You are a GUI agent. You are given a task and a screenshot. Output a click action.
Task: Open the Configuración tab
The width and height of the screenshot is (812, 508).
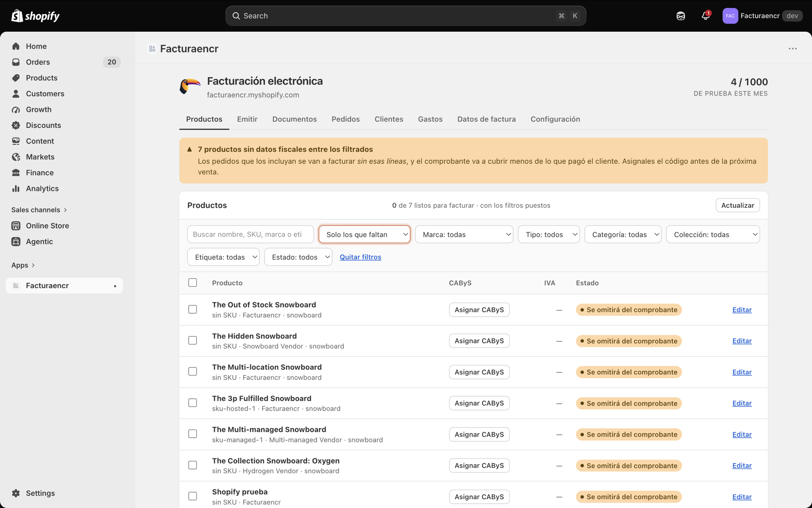tap(555, 119)
